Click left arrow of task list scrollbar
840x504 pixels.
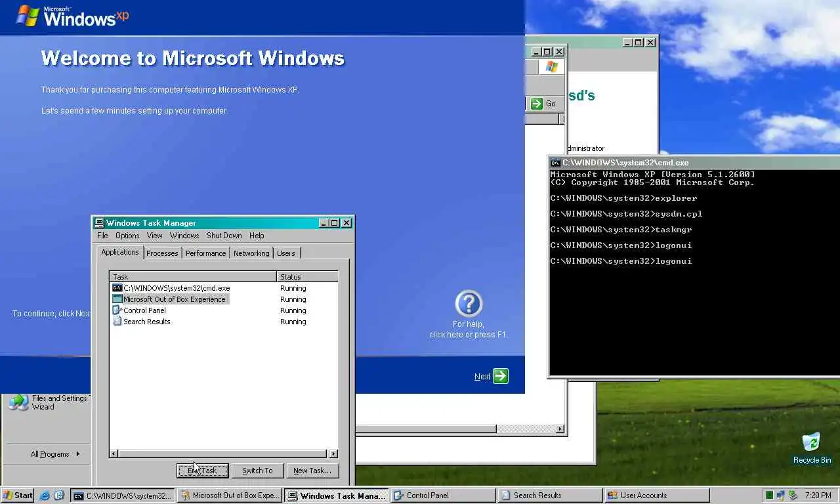(114, 453)
